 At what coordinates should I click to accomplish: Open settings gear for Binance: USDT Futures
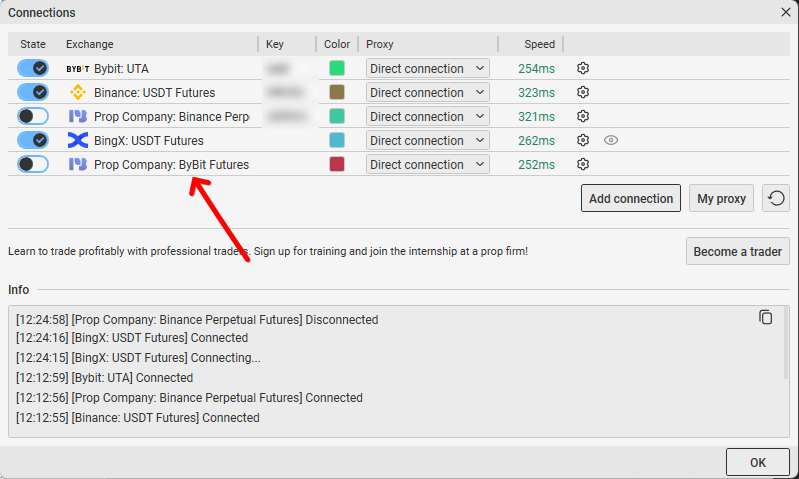583,92
